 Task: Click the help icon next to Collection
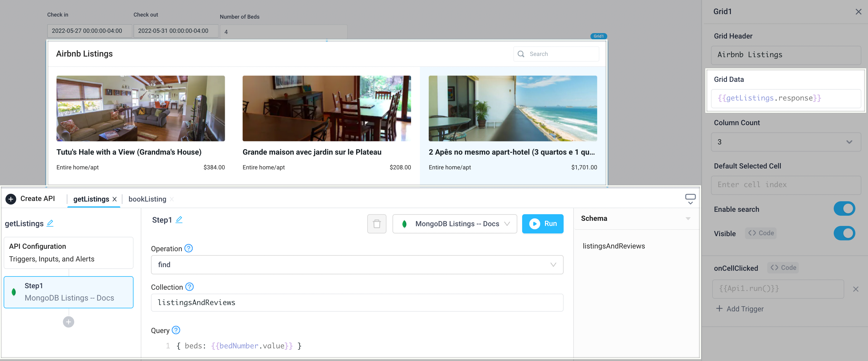click(x=189, y=287)
